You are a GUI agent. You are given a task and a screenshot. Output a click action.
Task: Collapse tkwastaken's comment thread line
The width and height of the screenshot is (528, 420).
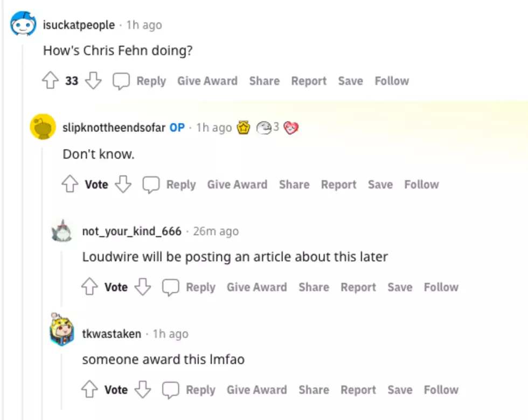pyautogui.click(x=61, y=381)
